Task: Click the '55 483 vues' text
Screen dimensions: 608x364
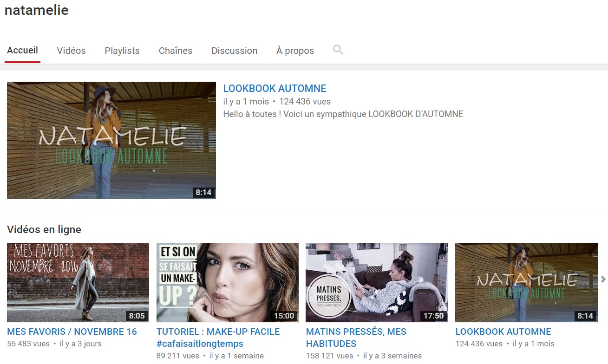Action: pyautogui.click(x=28, y=344)
